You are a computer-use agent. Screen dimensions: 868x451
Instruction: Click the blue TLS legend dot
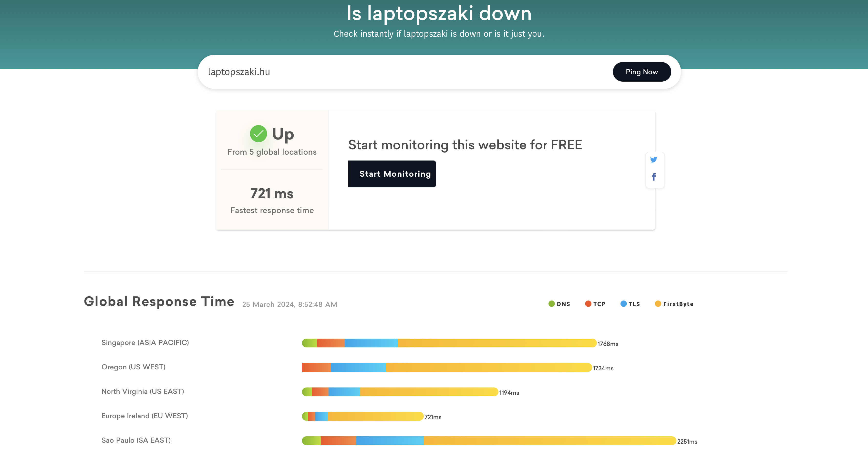623,304
